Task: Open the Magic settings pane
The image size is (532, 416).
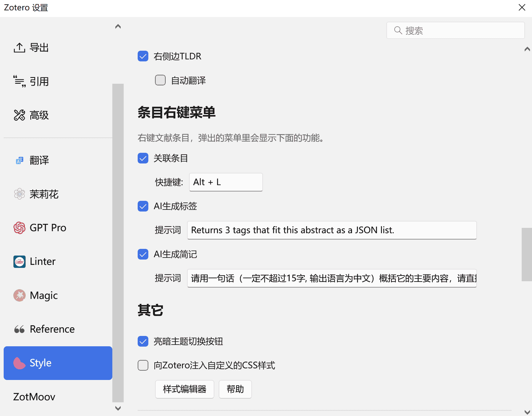Action: click(x=58, y=295)
